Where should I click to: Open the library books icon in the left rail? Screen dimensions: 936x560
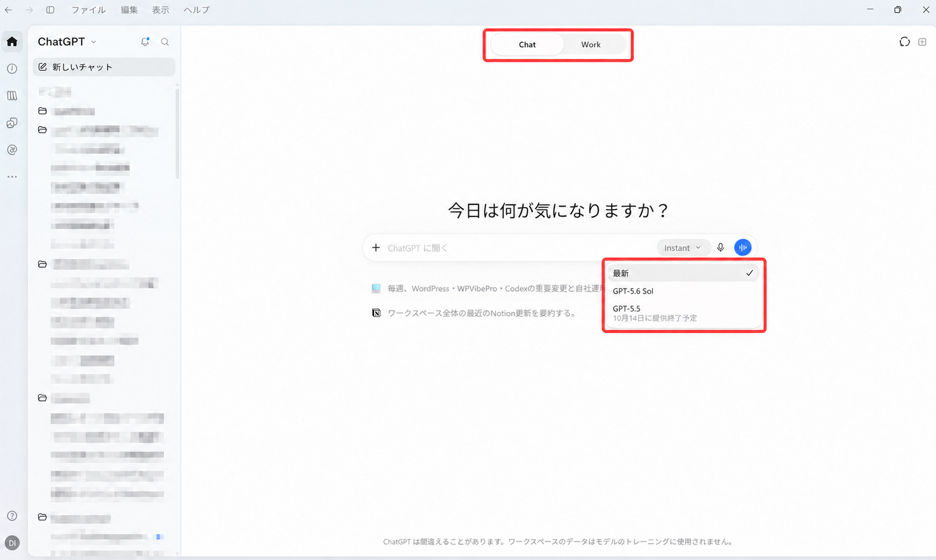tap(12, 96)
